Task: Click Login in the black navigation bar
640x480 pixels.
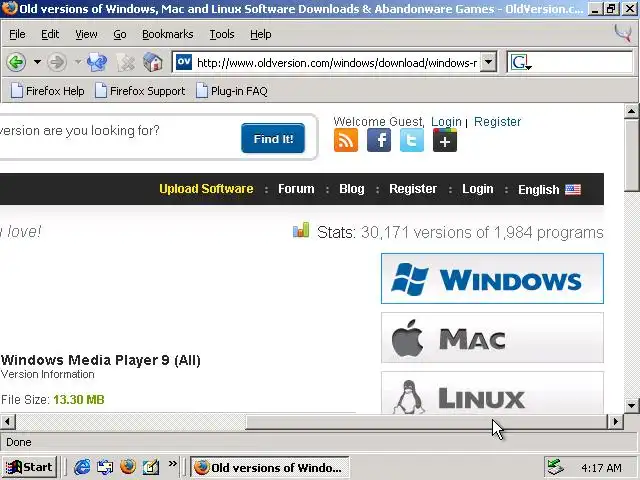Action: [x=478, y=189]
